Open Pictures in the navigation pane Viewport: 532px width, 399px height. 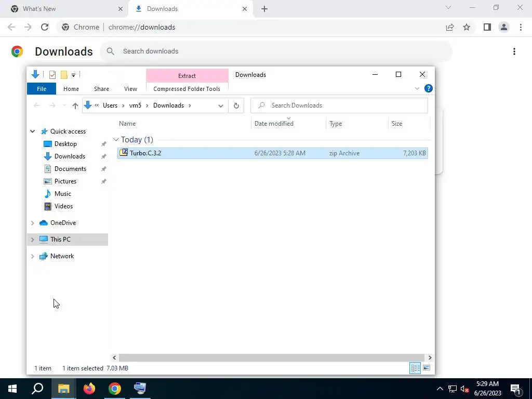click(65, 181)
